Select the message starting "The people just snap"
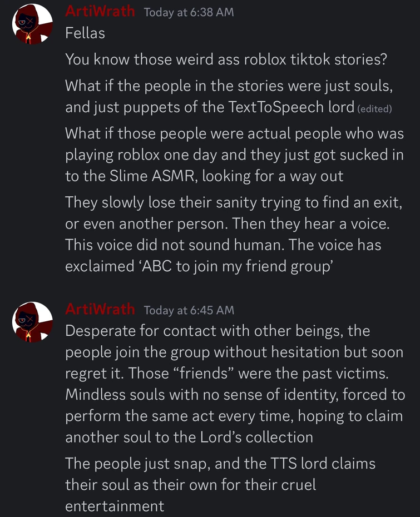This screenshot has width=420, height=517. 220,484
